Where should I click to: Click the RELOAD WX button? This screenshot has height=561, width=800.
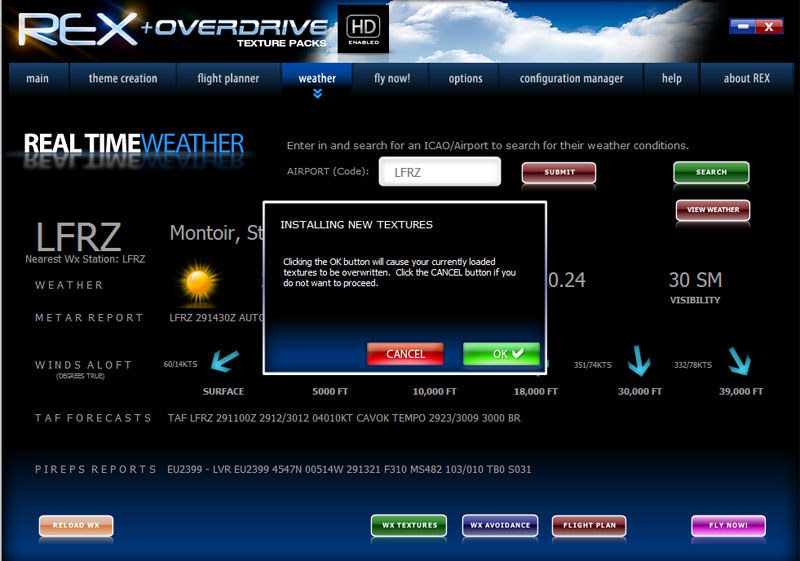(76, 525)
